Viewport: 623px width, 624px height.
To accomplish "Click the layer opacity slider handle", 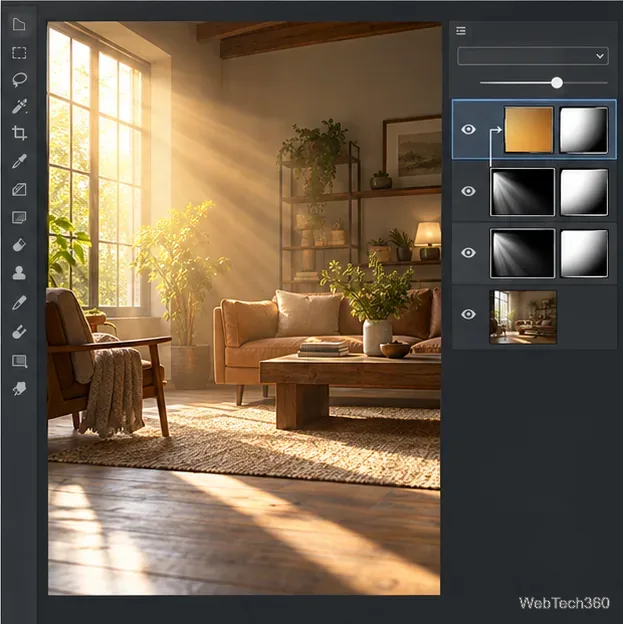I will pos(557,83).
